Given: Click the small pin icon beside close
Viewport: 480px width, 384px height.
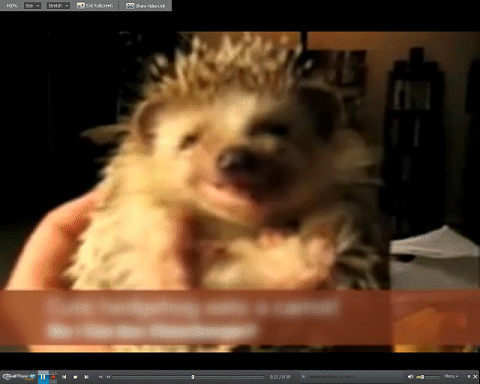Looking at the screenshot, I should 469,377.
